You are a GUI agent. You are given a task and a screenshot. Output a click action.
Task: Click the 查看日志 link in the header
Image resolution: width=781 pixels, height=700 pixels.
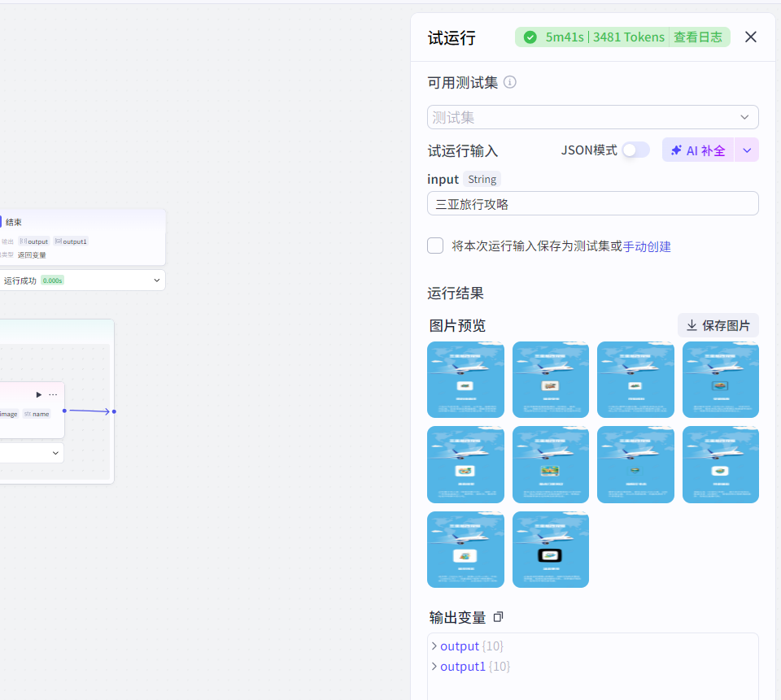pos(699,37)
